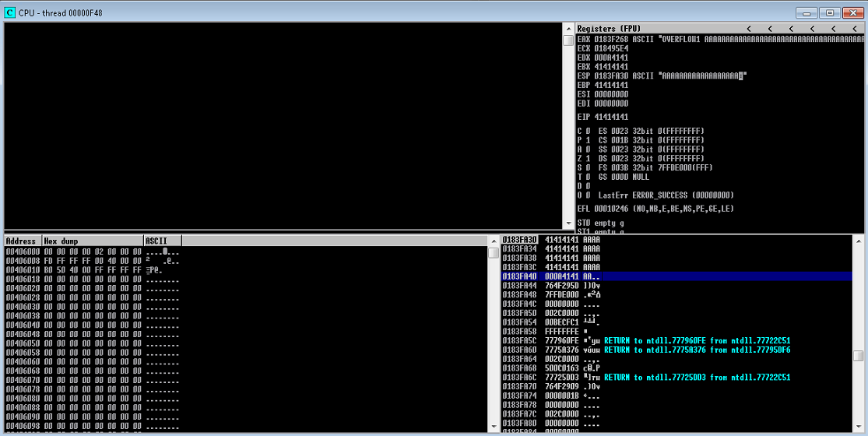The image size is (868, 436).
Task: Minimize the CPU thread window
Action: 807,12
